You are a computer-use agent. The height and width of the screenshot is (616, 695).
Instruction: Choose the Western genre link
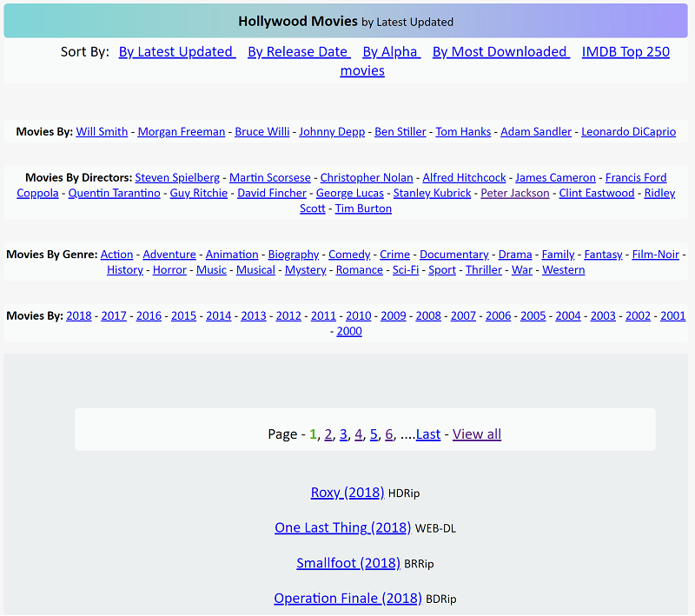(x=563, y=270)
